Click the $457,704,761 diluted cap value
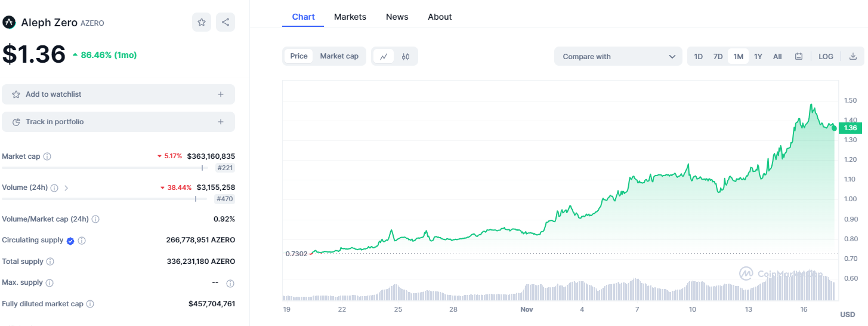 [x=212, y=304]
